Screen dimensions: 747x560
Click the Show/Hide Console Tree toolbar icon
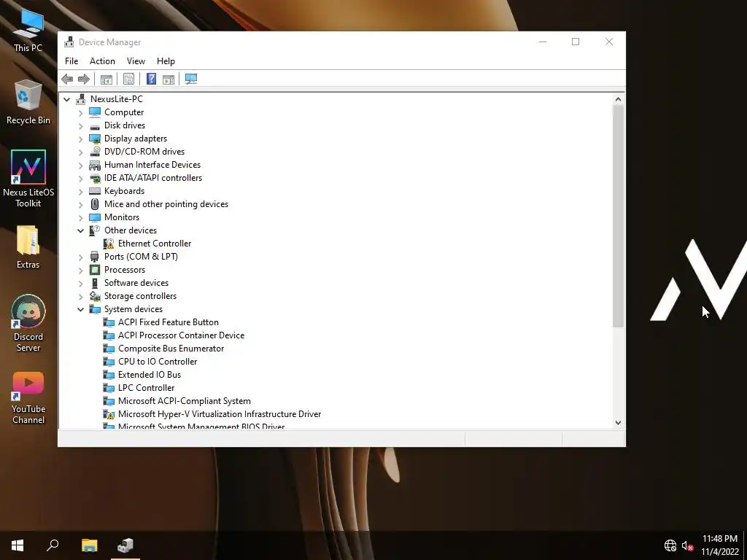(x=107, y=79)
